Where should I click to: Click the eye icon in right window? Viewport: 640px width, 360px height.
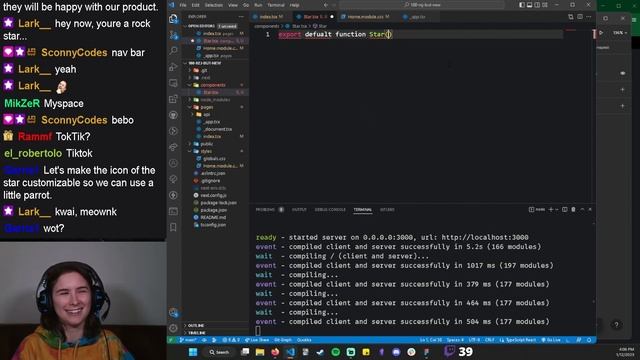(622, 73)
